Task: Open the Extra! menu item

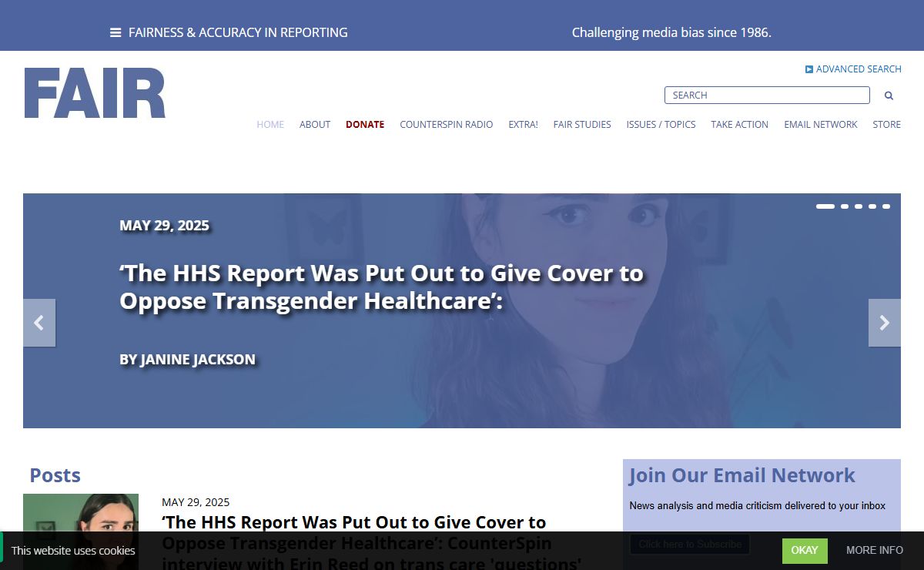Action: pyautogui.click(x=523, y=124)
